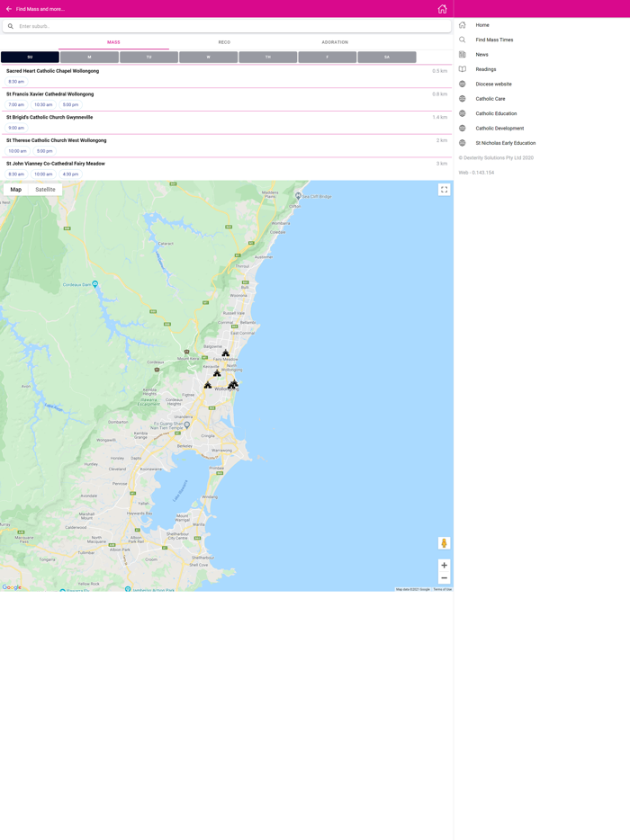Click the Street View pegman icon
Viewport: 630px width, 840px height.
tap(444, 543)
